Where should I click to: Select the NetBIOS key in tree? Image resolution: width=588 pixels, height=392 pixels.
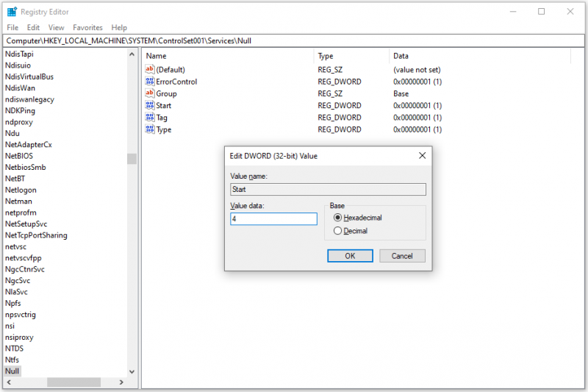tap(19, 156)
